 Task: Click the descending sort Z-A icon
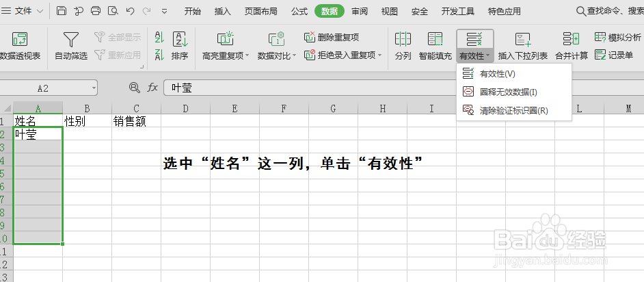click(x=159, y=55)
